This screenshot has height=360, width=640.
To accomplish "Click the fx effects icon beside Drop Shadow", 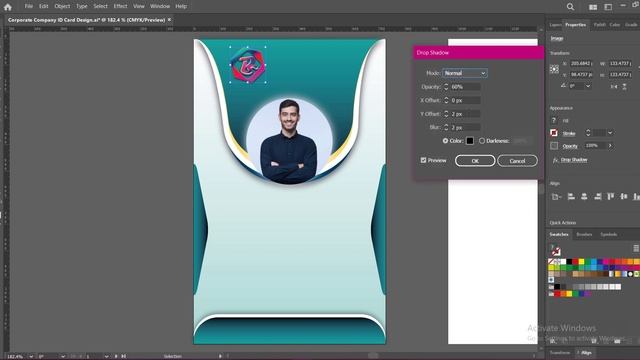I will click(555, 160).
